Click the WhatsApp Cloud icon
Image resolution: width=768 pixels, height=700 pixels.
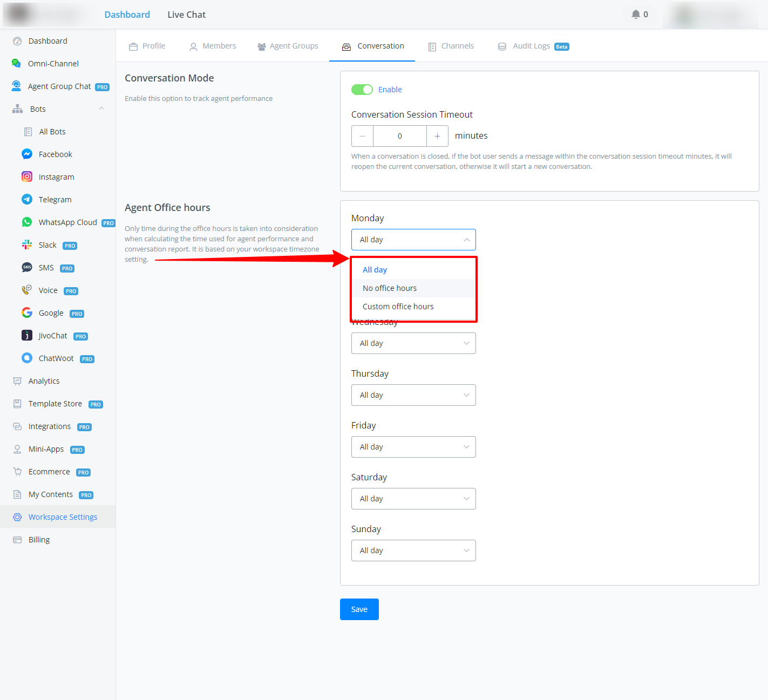(x=27, y=222)
